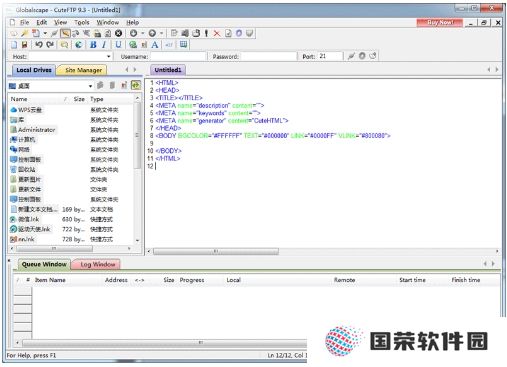The width and height of the screenshot is (507, 367).
Task: Open the Tools menu
Action: (x=82, y=22)
